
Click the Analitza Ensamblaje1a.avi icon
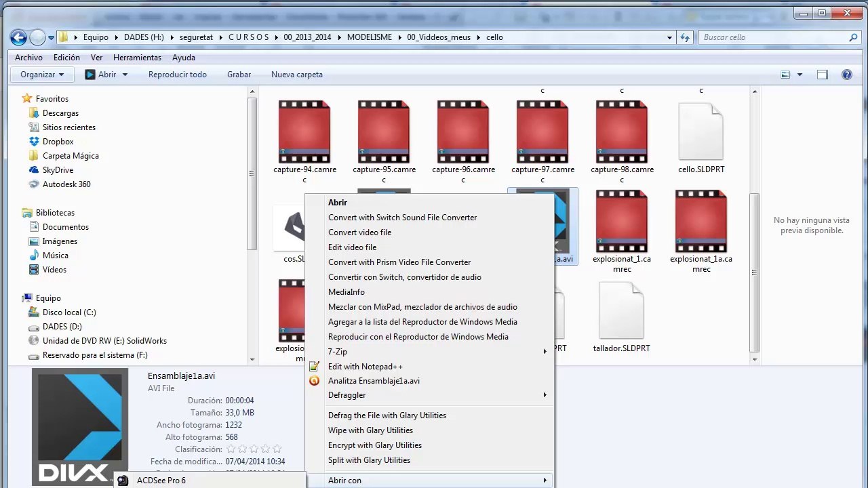pyautogui.click(x=314, y=381)
